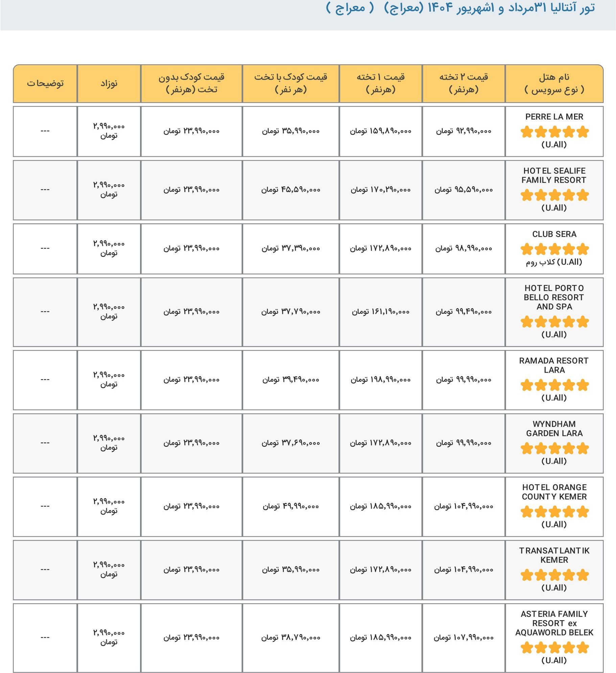Click the WYNDHAM GARDEN LARA stars
This screenshot has width=616, height=673.
[x=554, y=448]
